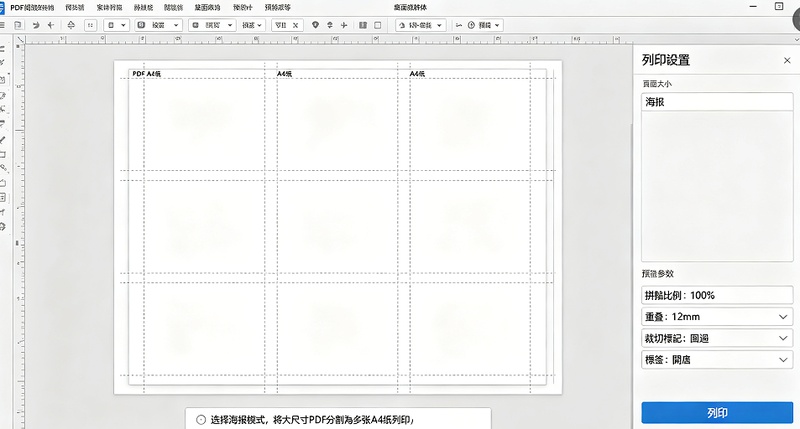Click the forward arrow toolbar icon
Screen dimensions: 800x429
pyautogui.click(x=36, y=25)
